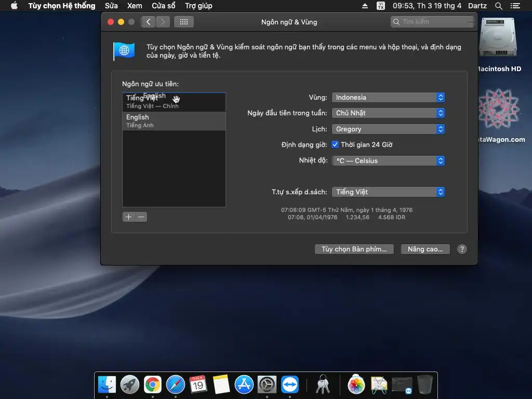Open the Nhiệt độ Celsius dropdown
This screenshot has height=399, width=532.
[388, 161]
